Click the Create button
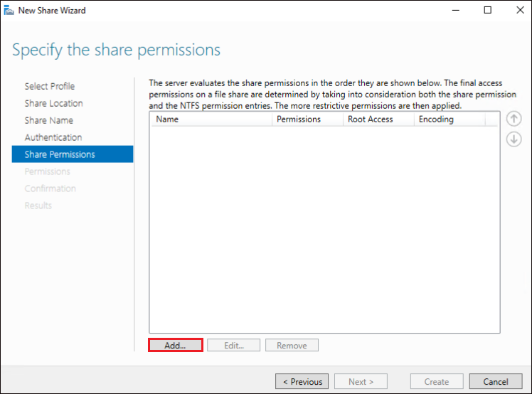Viewport: 532px width, 394px height. coord(437,381)
